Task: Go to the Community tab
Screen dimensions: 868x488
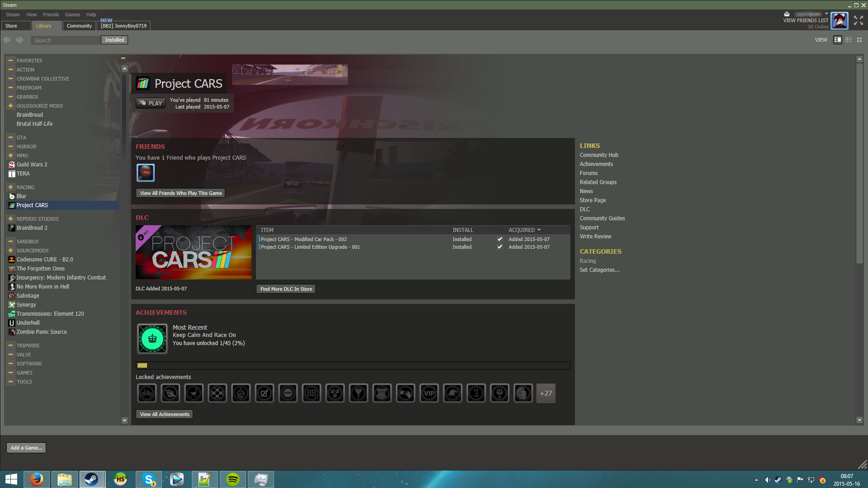Action: coord(79,26)
